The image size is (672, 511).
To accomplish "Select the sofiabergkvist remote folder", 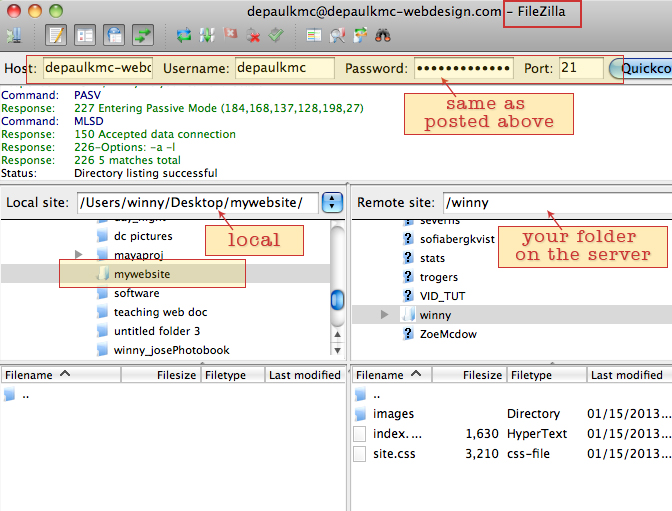I will tap(457, 239).
